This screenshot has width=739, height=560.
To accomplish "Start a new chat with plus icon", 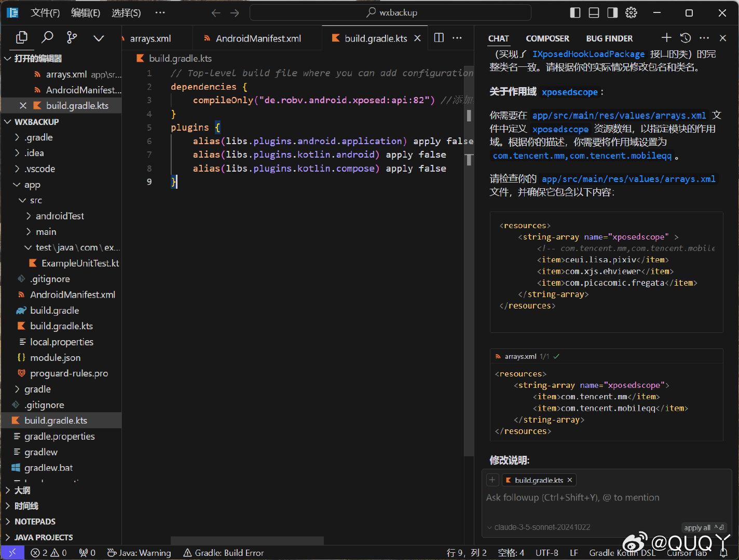I will (666, 37).
